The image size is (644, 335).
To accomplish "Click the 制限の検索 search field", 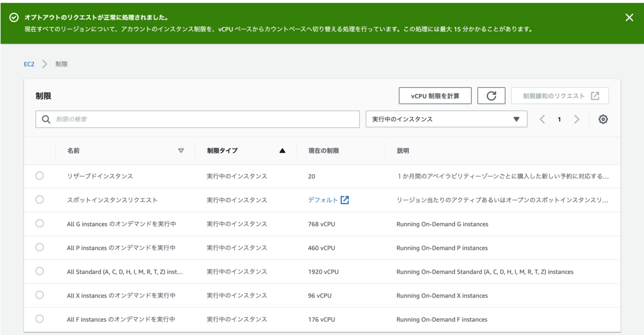I will (197, 120).
